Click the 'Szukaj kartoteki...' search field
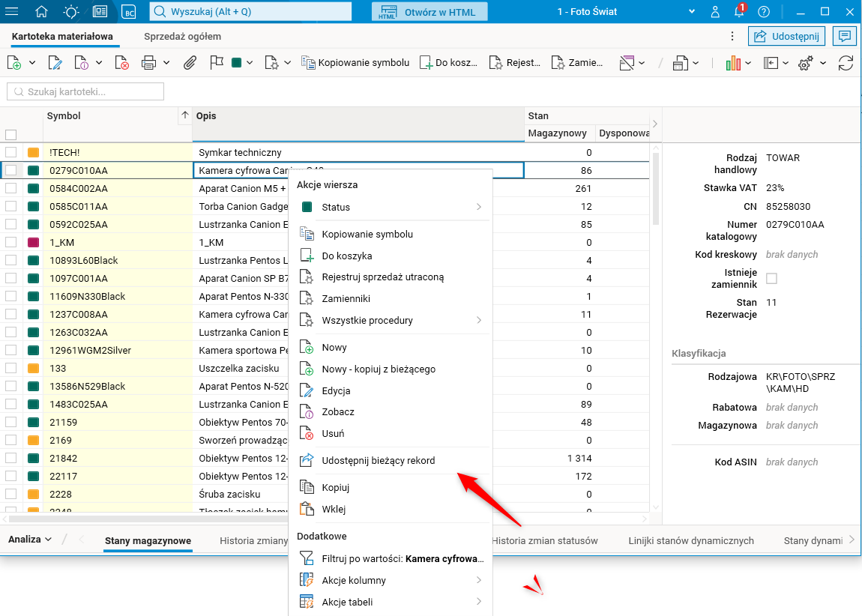 pyautogui.click(x=85, y=91)
